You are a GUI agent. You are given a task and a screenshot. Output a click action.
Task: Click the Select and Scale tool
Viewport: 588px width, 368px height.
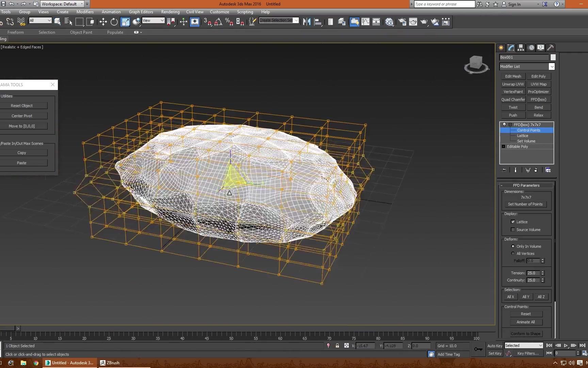(x=125, y=22)
